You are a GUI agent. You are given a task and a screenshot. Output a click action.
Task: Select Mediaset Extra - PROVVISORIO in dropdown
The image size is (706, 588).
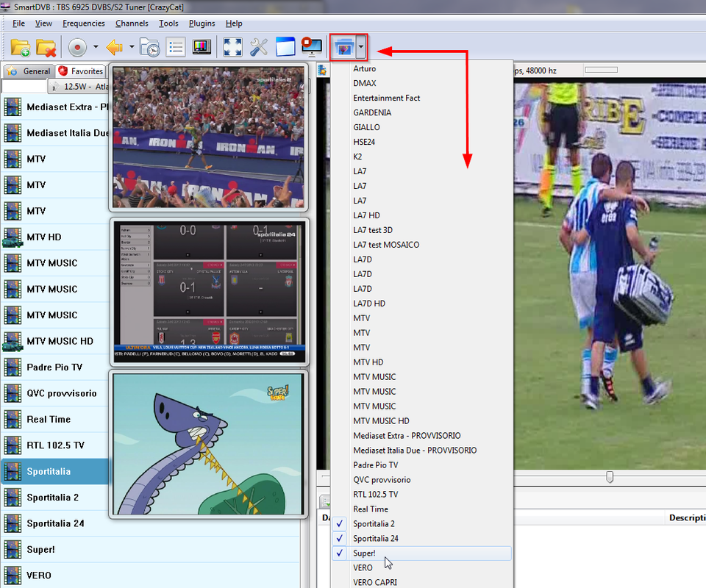click(421, 436)
